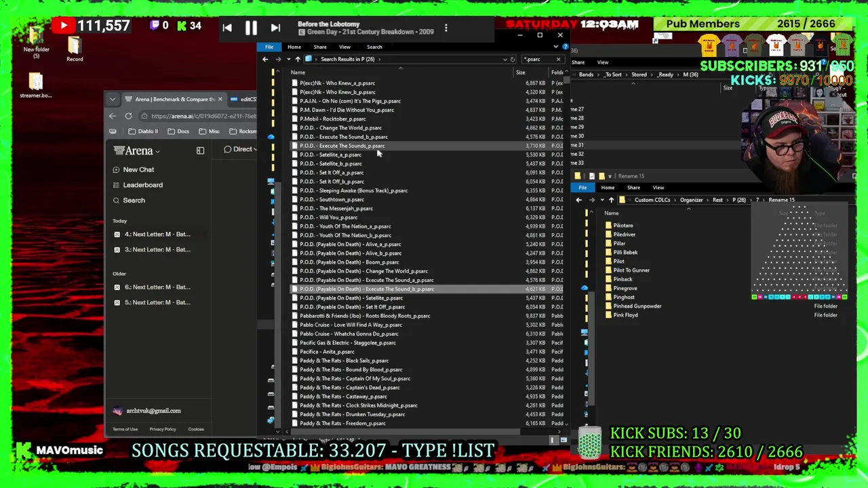Go back in the Arena browser

[113, 116]
